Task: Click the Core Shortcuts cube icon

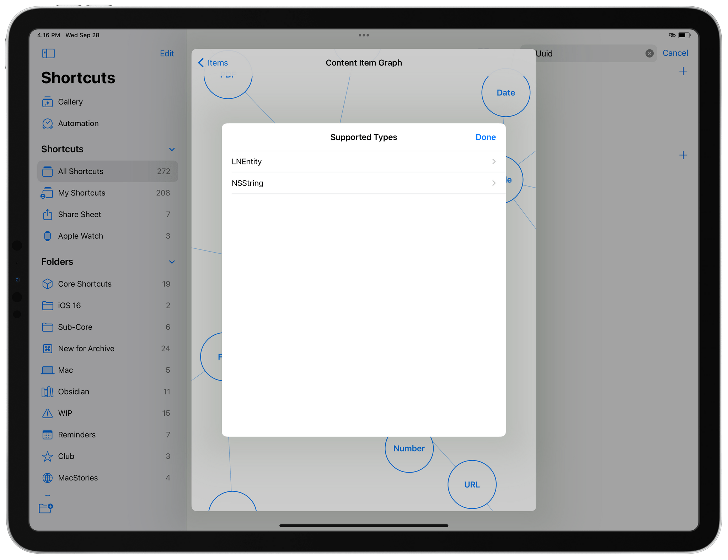Action: coord(47,284)
